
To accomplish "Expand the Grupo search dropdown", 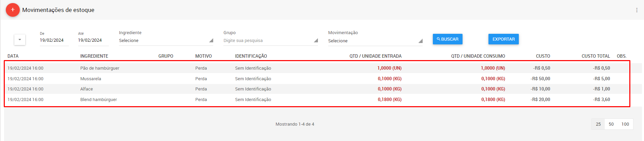I will point(271,41).
